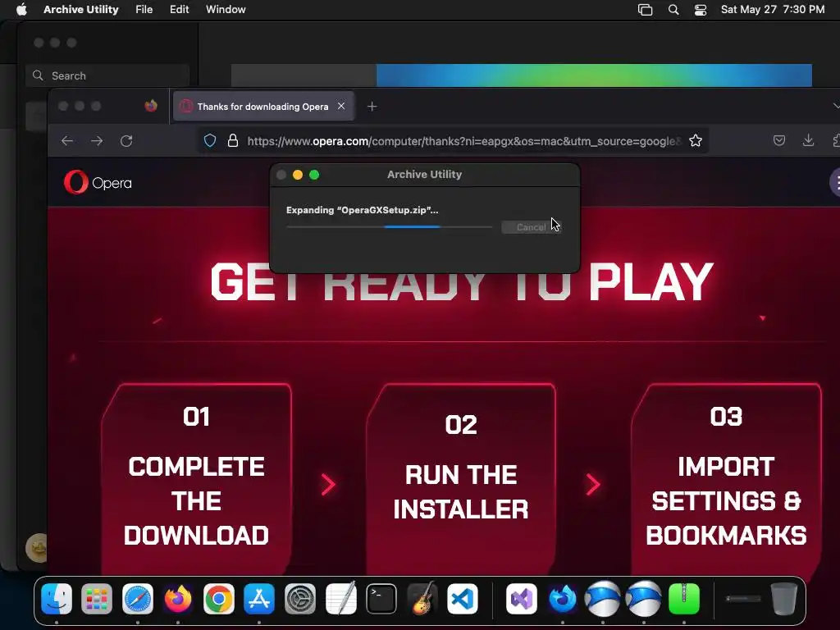
Task: Reload the Opera page
Action: 126,141
